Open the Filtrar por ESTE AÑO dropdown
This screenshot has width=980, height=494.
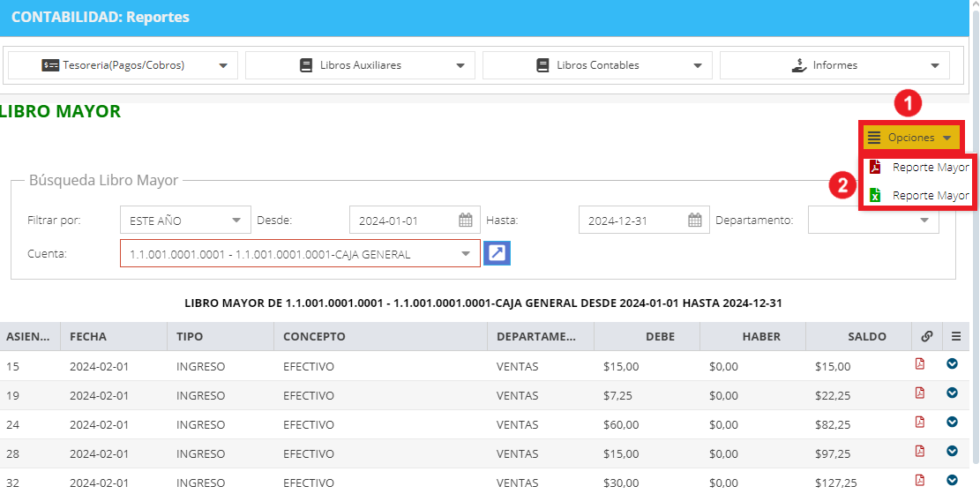point(185,221)
